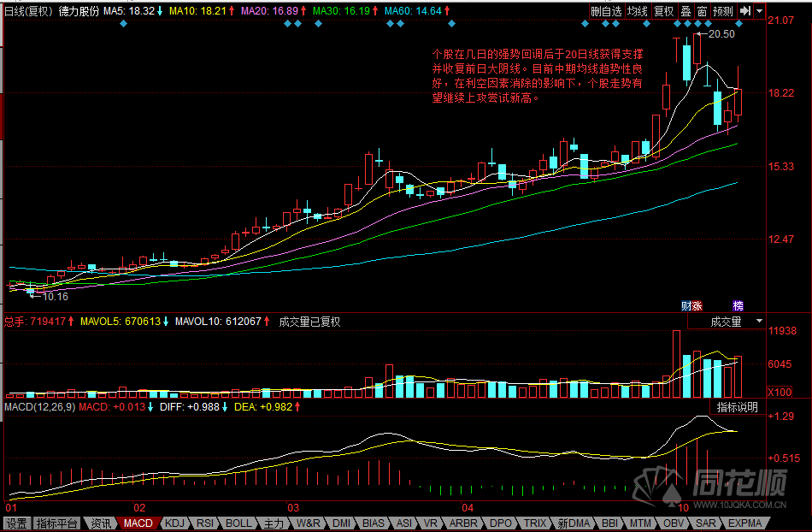Click the purple 榜 marker icon
The height and width of the screenshot is (532, 812).
(x=738, y=305)
